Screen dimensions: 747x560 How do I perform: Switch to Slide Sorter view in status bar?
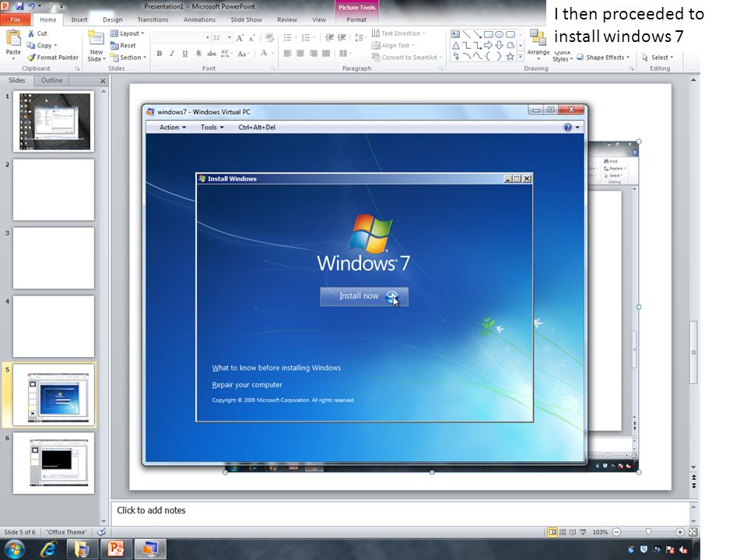tap(563, 532)
